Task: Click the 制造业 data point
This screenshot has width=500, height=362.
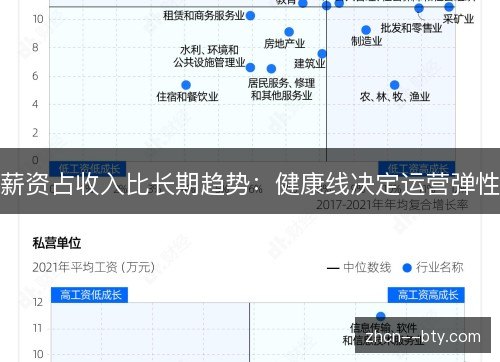Action: pyautogui.click(x=366, y=30)
